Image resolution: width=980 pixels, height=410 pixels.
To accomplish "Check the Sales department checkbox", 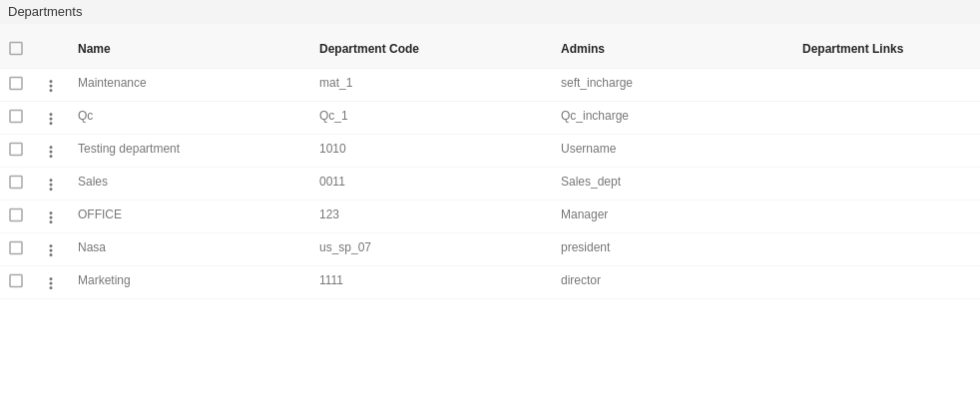I will pos(16,182).
